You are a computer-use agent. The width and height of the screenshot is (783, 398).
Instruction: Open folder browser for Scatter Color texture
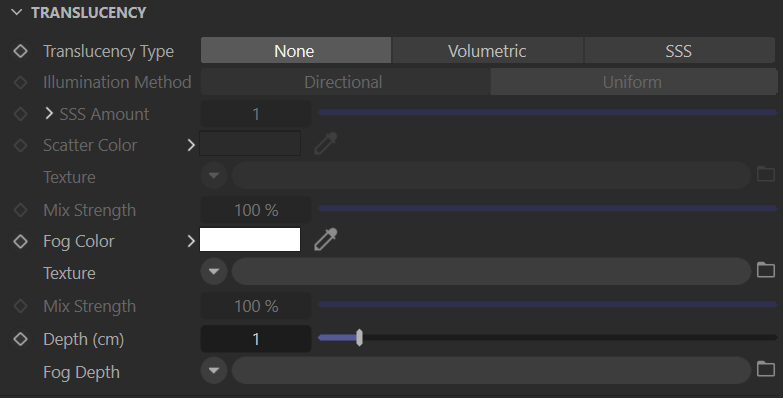click(x=766, y=174)
